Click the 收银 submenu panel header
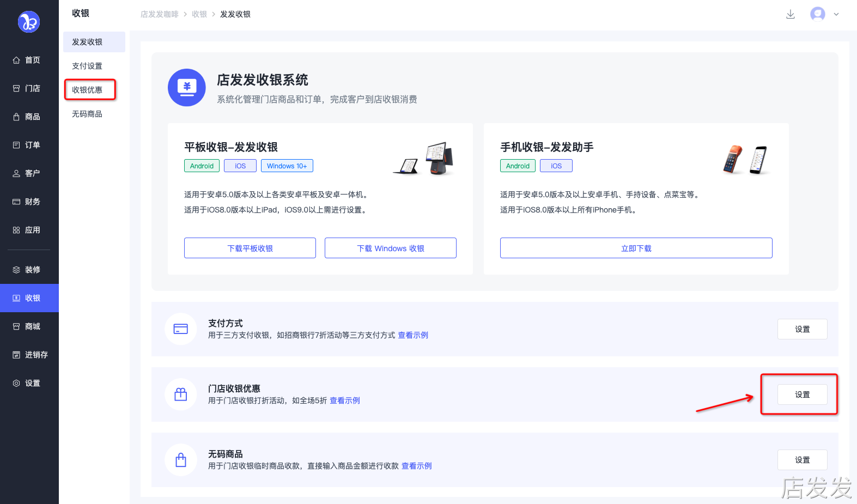Image resolution: width=857 pixels, height=504 pixels. click(81, 13)
